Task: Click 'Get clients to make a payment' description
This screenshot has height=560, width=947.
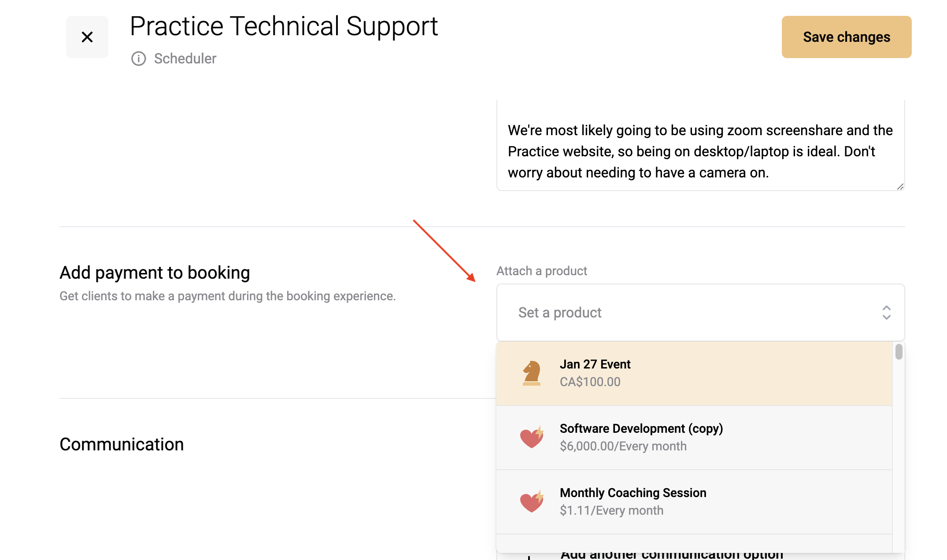Action: click(x=228, y=296)
